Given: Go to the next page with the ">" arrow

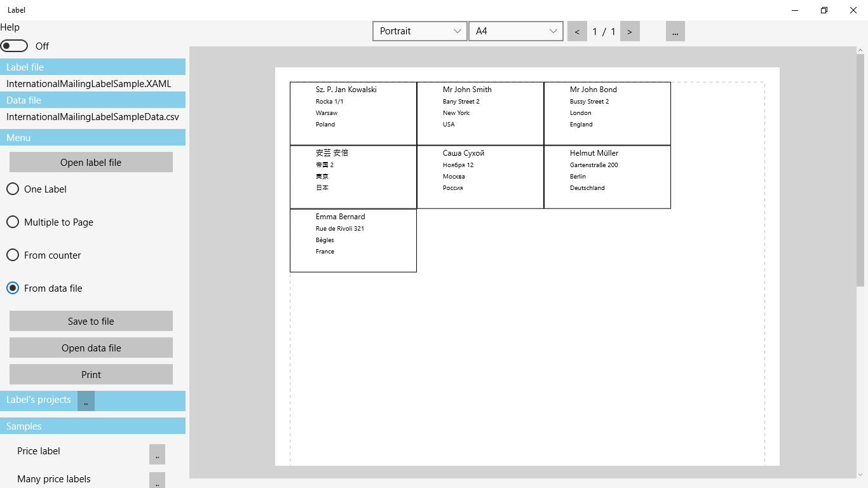Looking at the screenshot, I should coord(630,30).
